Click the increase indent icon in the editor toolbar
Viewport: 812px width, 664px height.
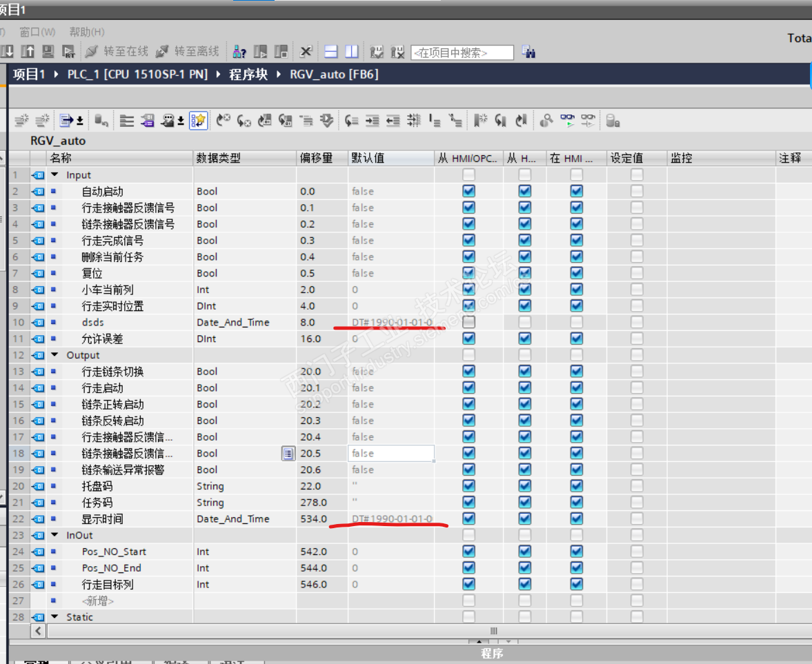tap(373, 121)
